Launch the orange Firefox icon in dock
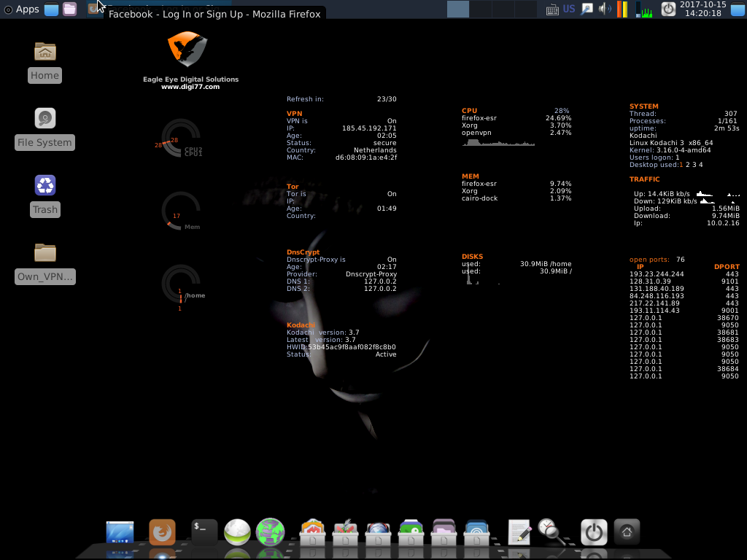 tap(162, 532)
